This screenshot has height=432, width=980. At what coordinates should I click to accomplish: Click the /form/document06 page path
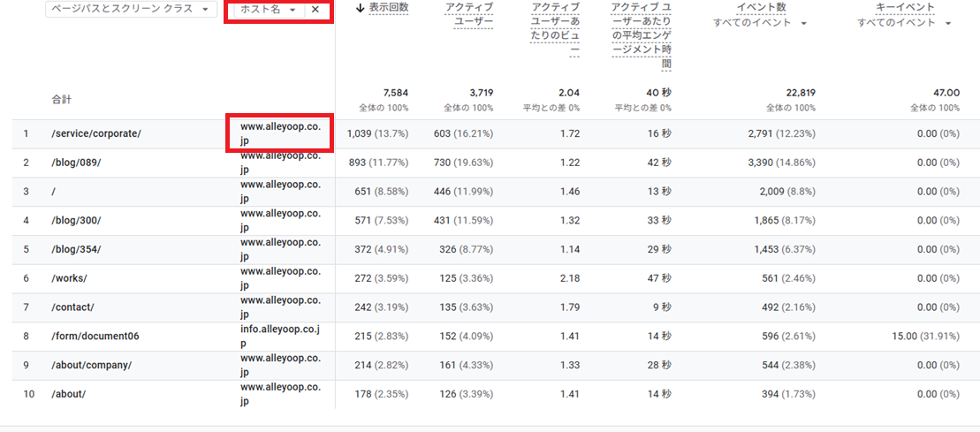(x=95, y=337)
